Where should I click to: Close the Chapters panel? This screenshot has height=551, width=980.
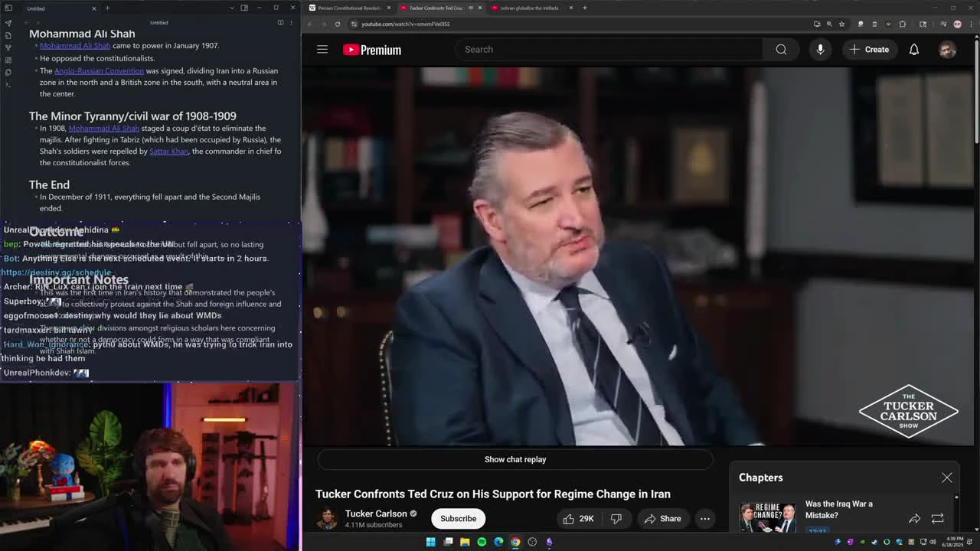[946, 478]
